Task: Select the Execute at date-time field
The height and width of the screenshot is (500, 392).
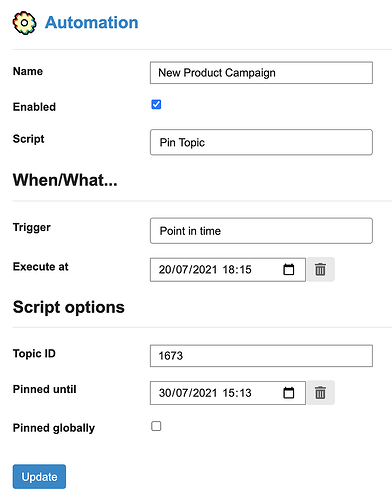Action: click(x=228, y=270)
